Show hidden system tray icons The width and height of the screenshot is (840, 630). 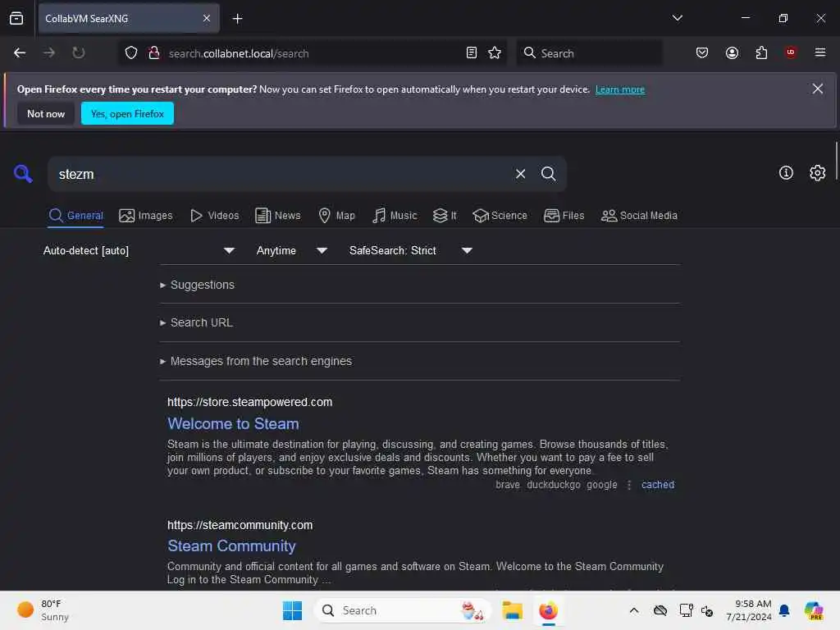634,610
